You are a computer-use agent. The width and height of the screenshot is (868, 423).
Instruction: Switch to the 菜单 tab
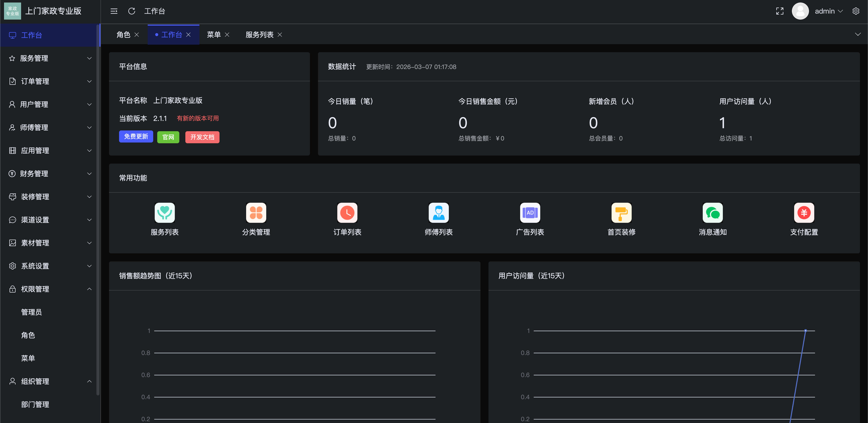[x=214, y=35]
